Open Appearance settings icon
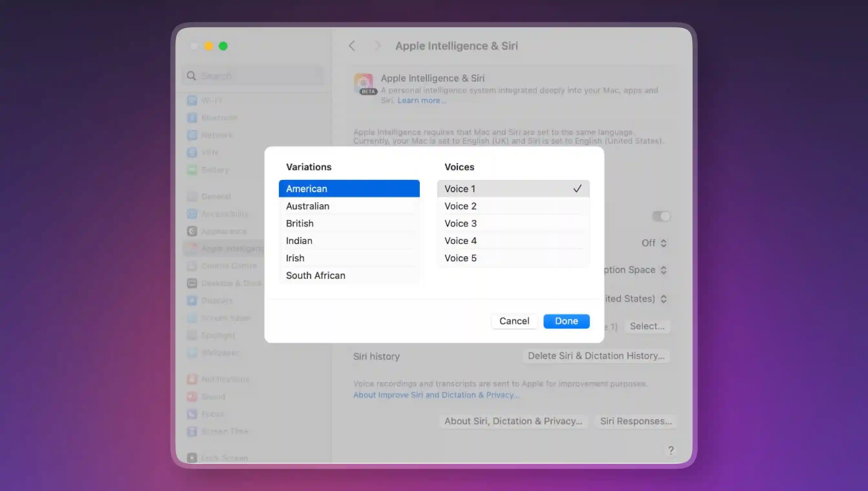Image resolution: width=868 pixels, height=491 pixels. [x=192, y=231]
